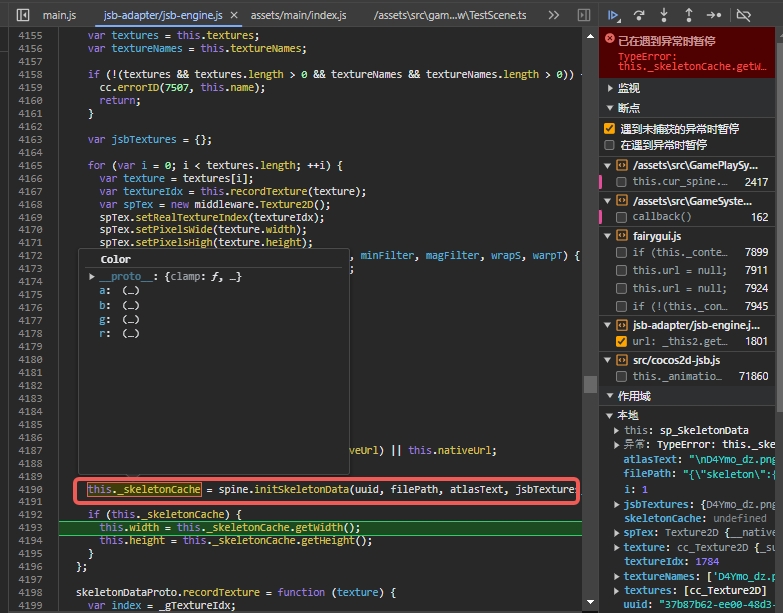The image size is (783, 613).
Task: Toggle the file navigator sidebar icon
Action: click(22, 16)
